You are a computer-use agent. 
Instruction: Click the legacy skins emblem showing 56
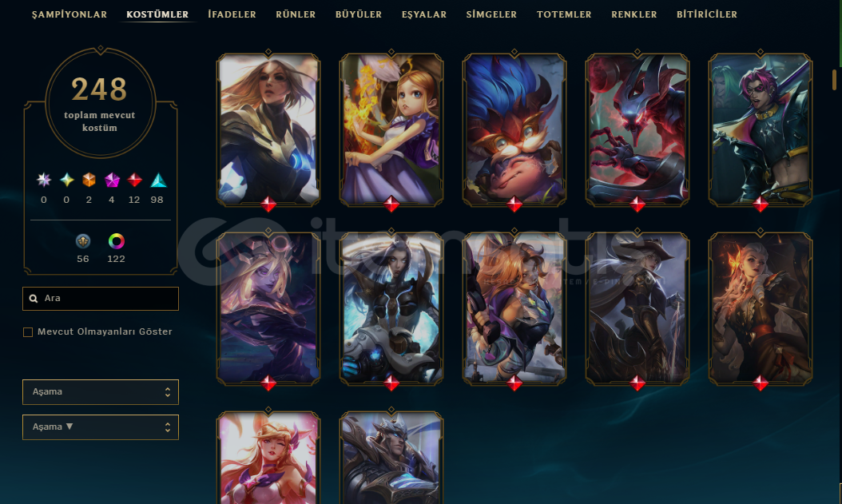(83, 241)
